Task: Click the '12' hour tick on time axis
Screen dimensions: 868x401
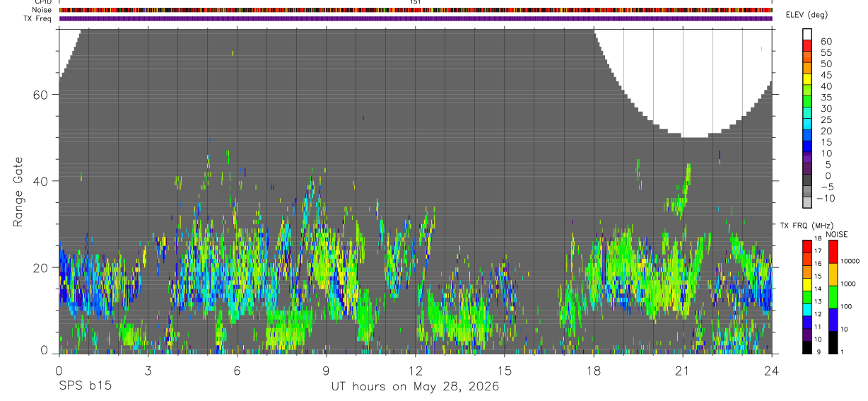Action: point(415,371)
